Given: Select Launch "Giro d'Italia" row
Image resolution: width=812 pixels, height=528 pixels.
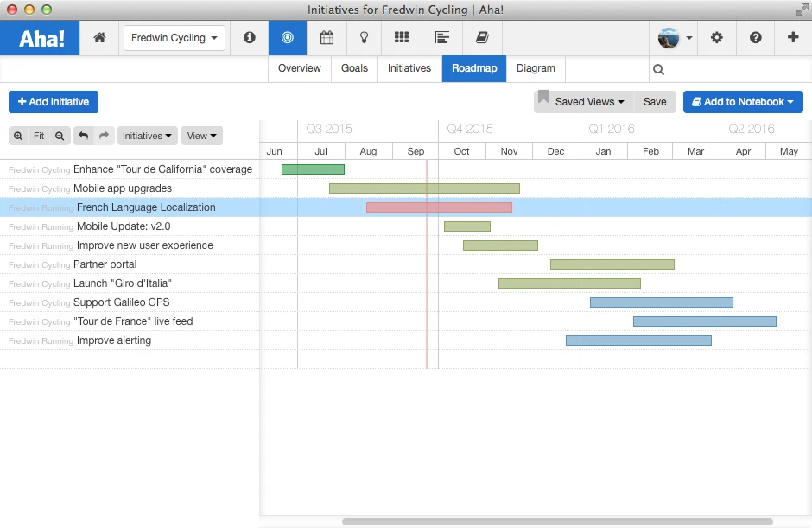Looking at the screenshot, I should point(130,283).
